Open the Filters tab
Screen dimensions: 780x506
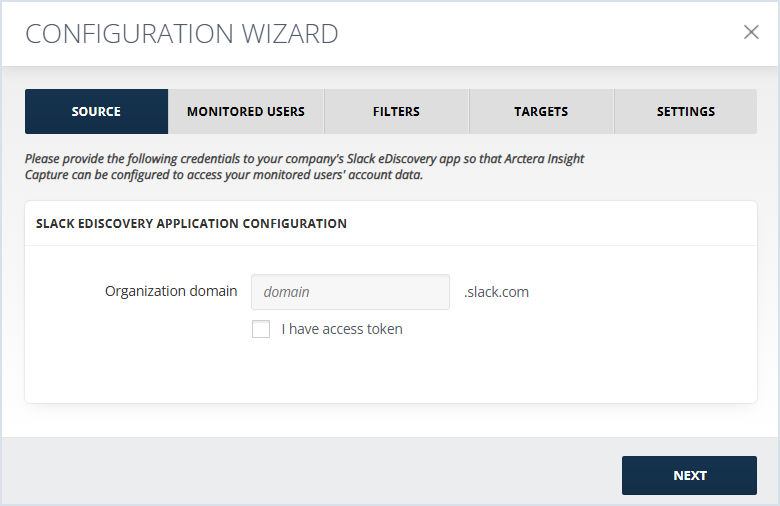(x=396, y=111)
